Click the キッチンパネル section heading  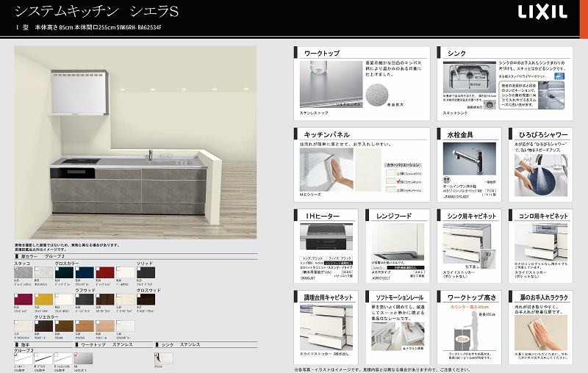click(x=326, y=134)
